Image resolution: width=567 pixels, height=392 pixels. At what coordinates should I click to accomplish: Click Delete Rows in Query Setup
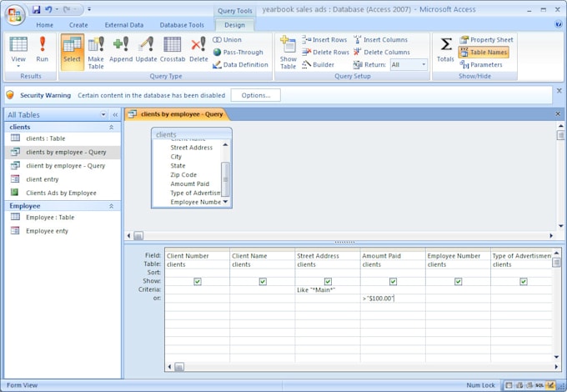coord(325,52)
